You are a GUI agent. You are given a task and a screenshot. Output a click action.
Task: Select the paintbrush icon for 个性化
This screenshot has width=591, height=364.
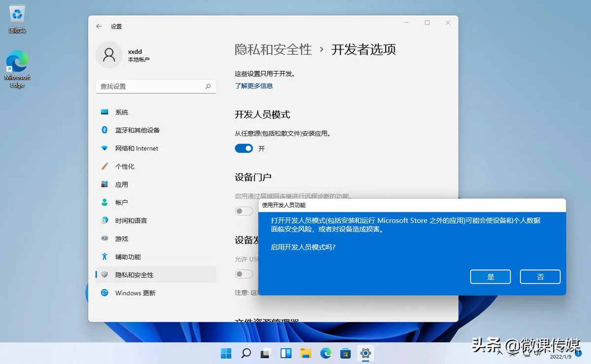click(104, 166)
